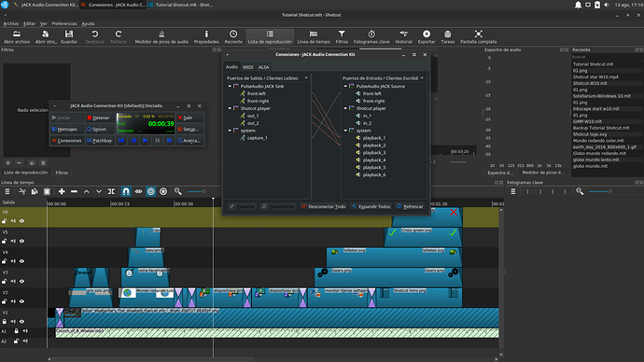Open the Propiedades panel
The height and width of the screenshot is (362, 644).
pos(206,36)
